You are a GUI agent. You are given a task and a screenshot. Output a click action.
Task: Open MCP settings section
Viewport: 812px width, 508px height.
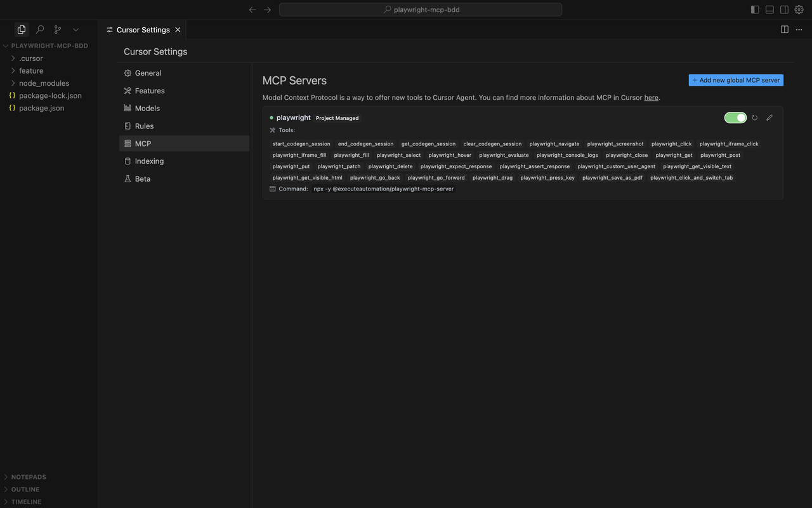click(184, 144)
